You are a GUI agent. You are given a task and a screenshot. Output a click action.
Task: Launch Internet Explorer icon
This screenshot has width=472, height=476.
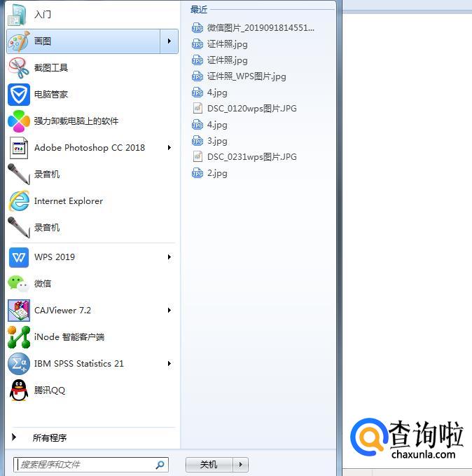click(19, 201)
